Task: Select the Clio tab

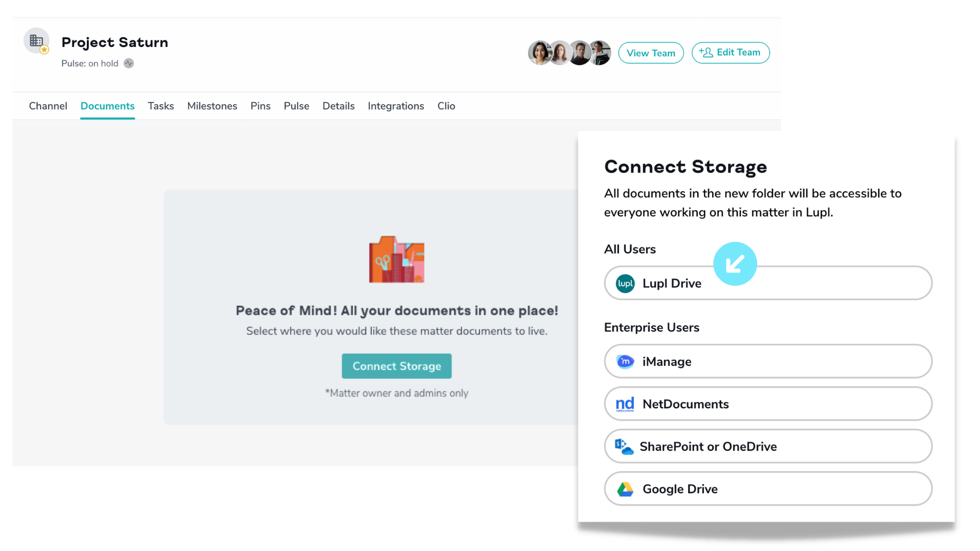Action: [x=446, y=106]
